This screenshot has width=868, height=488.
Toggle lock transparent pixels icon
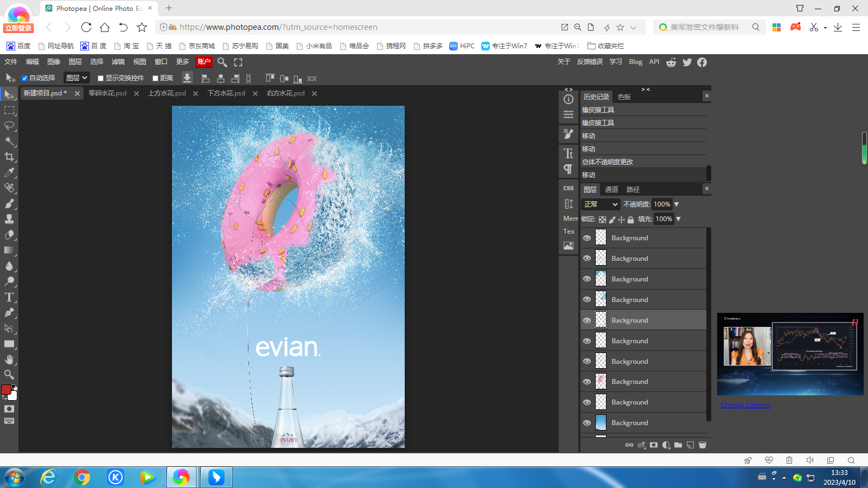(x=603, y=220)
